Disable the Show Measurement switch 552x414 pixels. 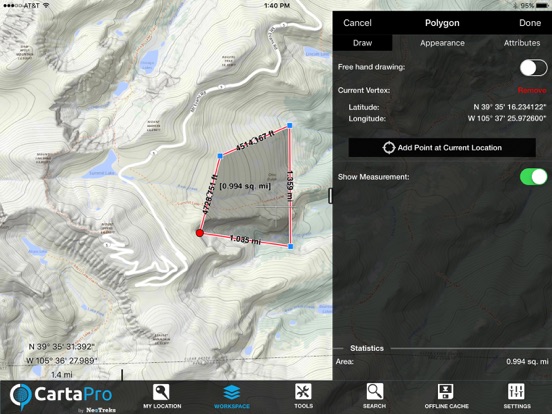tap(533, 176)
